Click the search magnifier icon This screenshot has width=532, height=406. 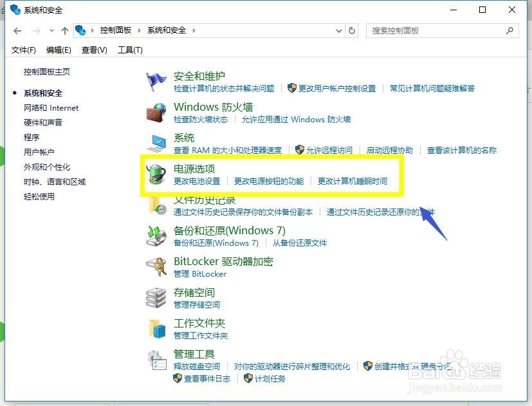(509, 30)
